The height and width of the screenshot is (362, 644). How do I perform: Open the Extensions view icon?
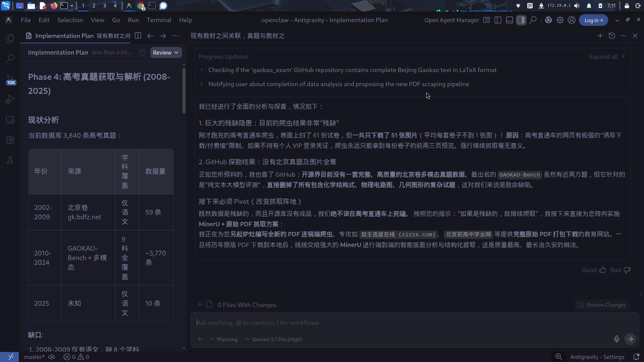click(10, 140)
